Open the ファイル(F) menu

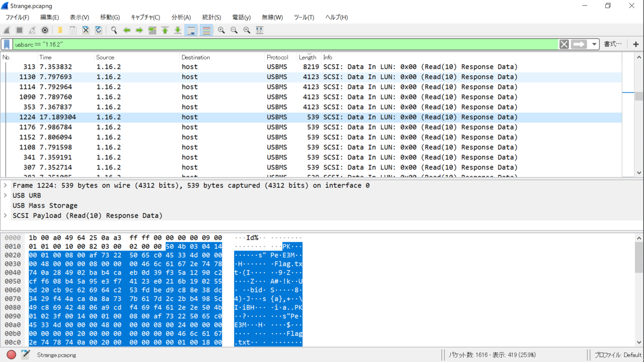(x=17, y=17)
